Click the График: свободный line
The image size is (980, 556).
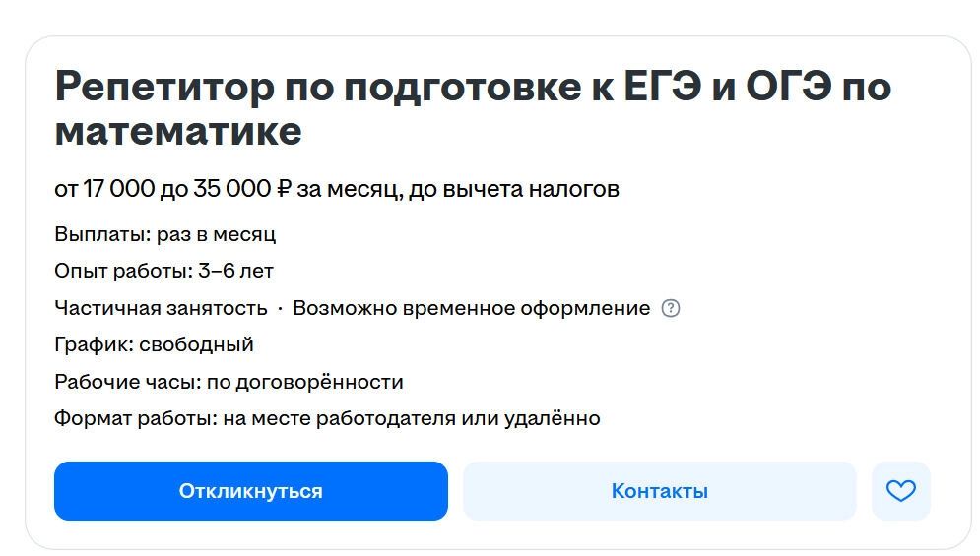click(154, 344)
